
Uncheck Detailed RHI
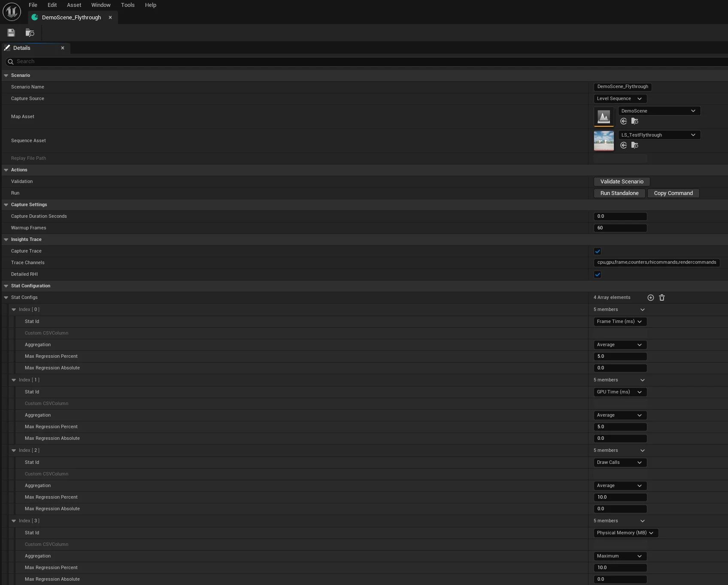[x=597, y=274]
